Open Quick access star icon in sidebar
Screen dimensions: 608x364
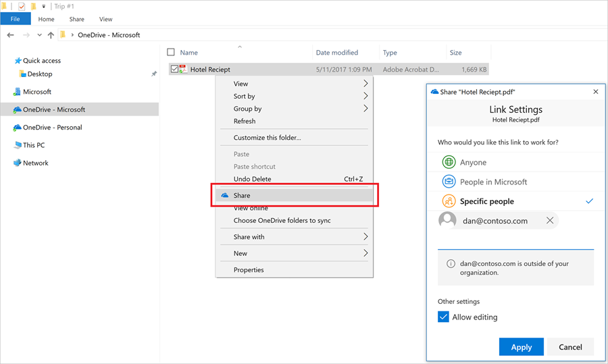tap(18, 61)
